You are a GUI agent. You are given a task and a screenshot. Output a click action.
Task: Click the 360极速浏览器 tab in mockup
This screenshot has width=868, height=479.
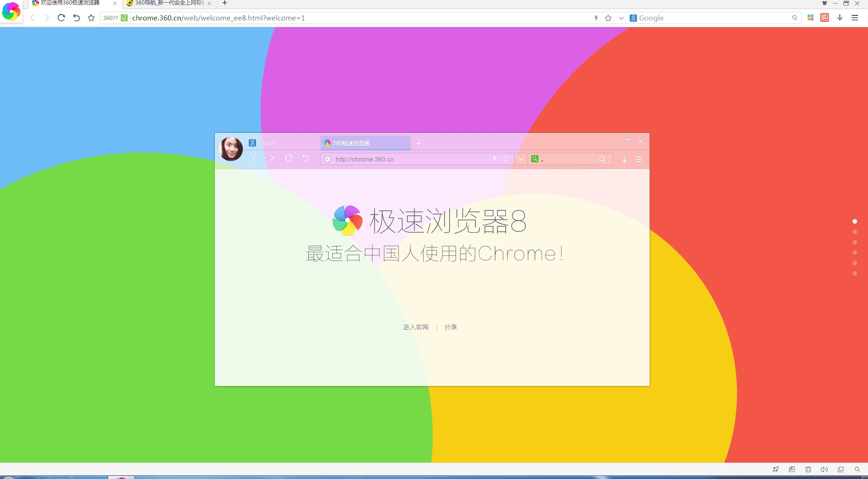[x=365, y=143]
